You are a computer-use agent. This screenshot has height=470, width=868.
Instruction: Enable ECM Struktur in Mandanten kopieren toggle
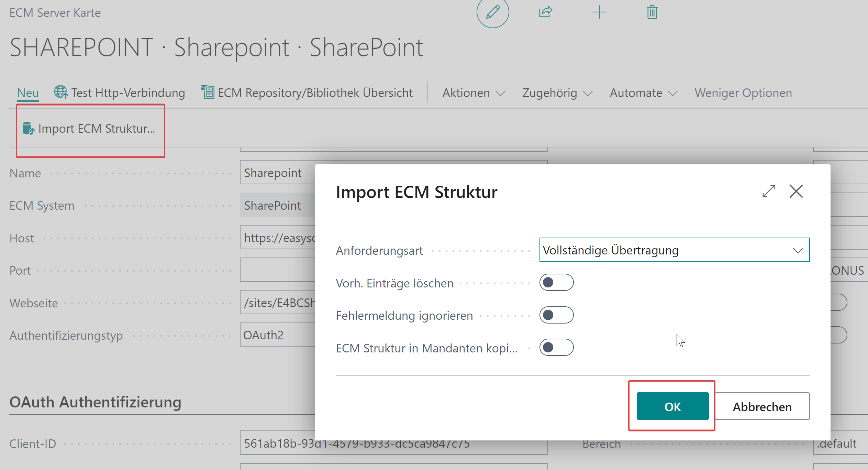(556, 348)
